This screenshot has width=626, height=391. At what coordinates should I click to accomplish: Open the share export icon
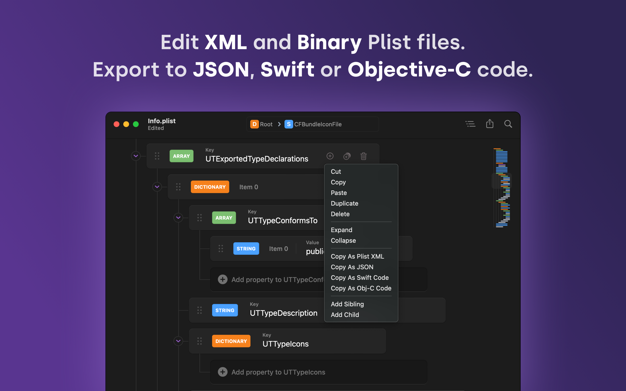tap(489, 124)
